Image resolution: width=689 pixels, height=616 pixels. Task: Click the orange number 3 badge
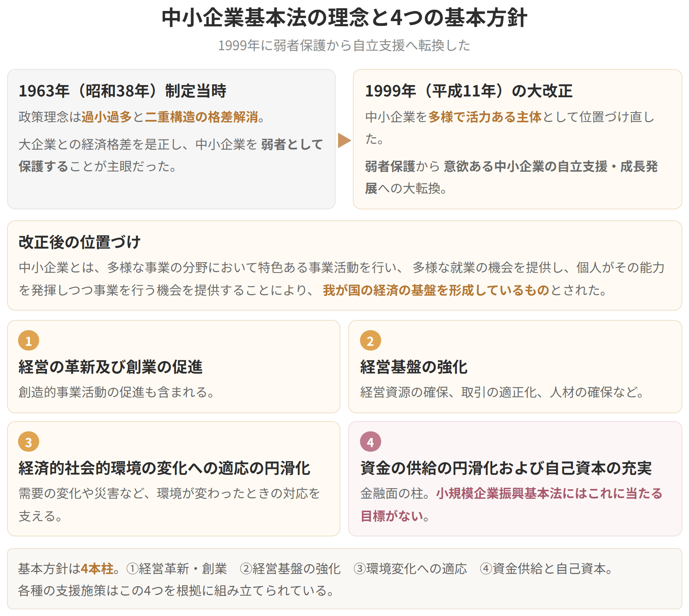[x=29, y=442]
